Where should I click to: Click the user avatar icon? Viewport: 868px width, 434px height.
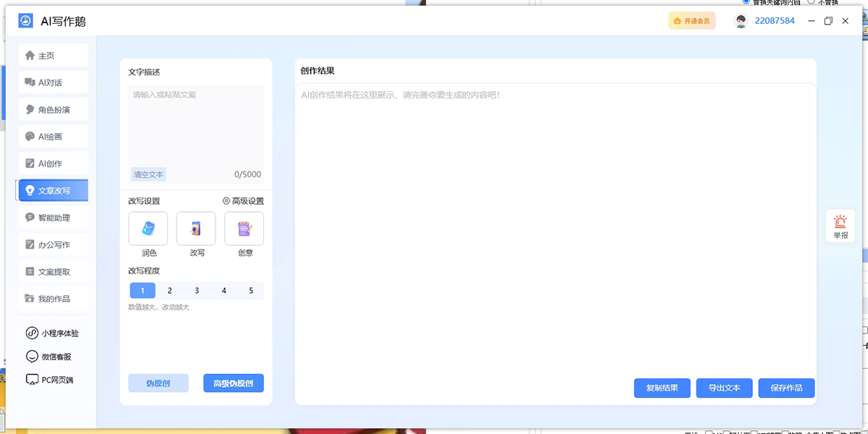click(x=741, y=21)
